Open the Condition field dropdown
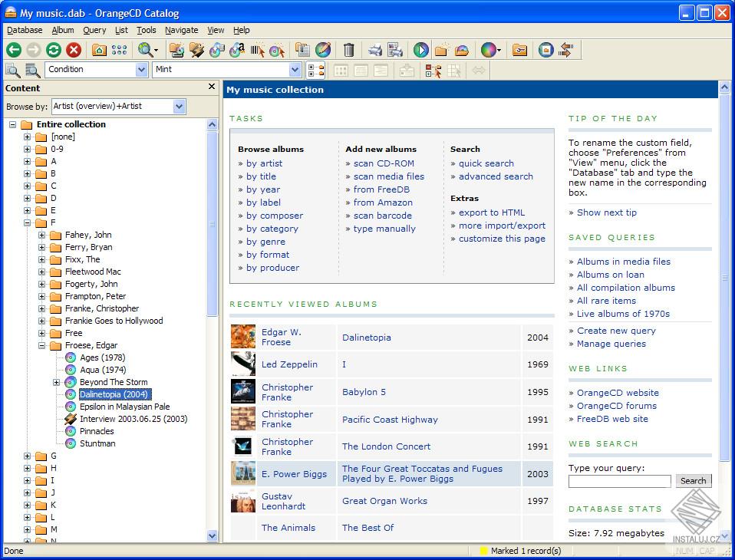The image size is (735, 560). (141, 70)
